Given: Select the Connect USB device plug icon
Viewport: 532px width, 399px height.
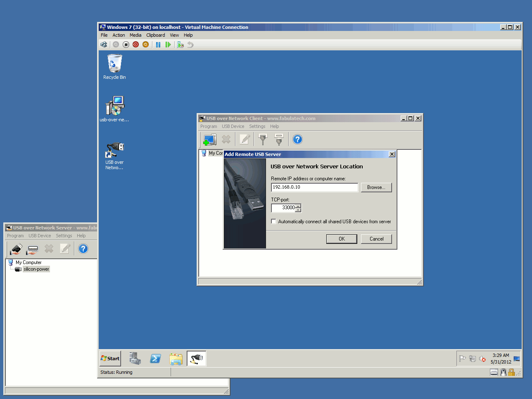Looking at the screenshot, I should point(262,139).
